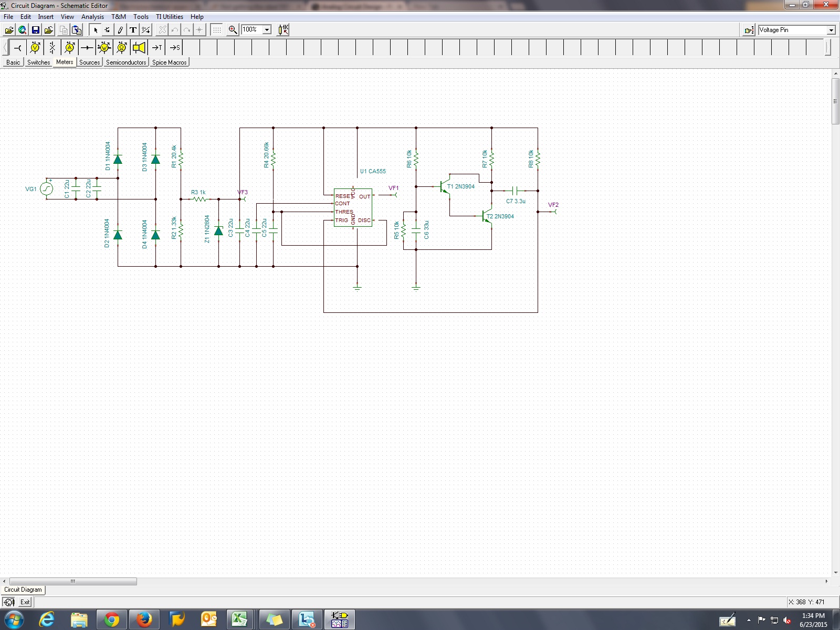Open the Help menu
The height and width of the screenshot is (630, 840).
[197, 17]
